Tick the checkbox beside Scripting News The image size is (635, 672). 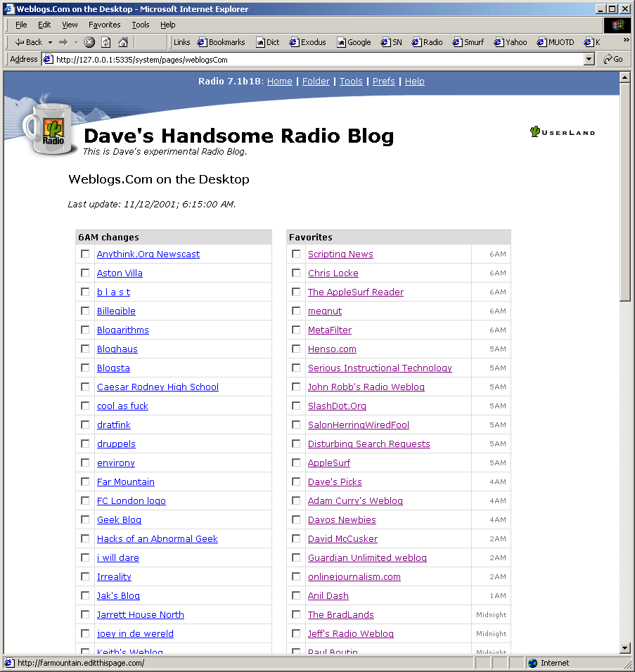pos(296,254)
